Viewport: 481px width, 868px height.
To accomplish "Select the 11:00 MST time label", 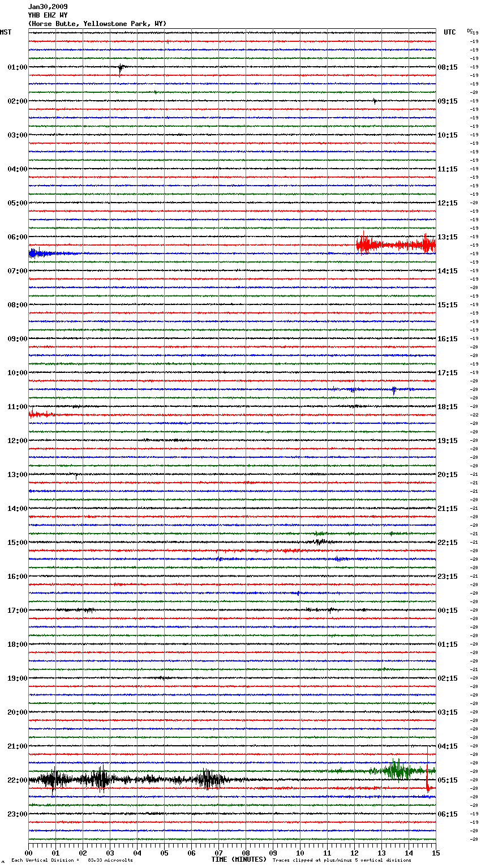I will click(x=18, y=407).
